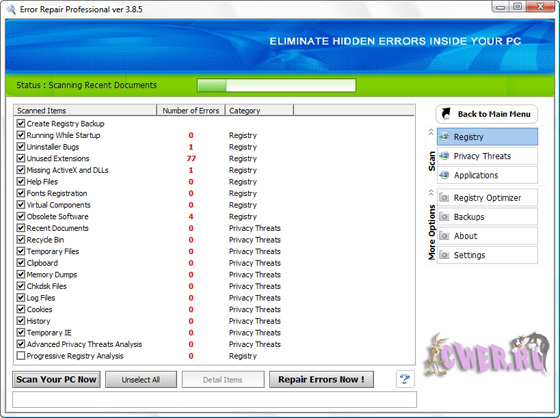This screenshot has width=560, height=418.
Task: Sort by Number of Errors column header
Action: 191,110
